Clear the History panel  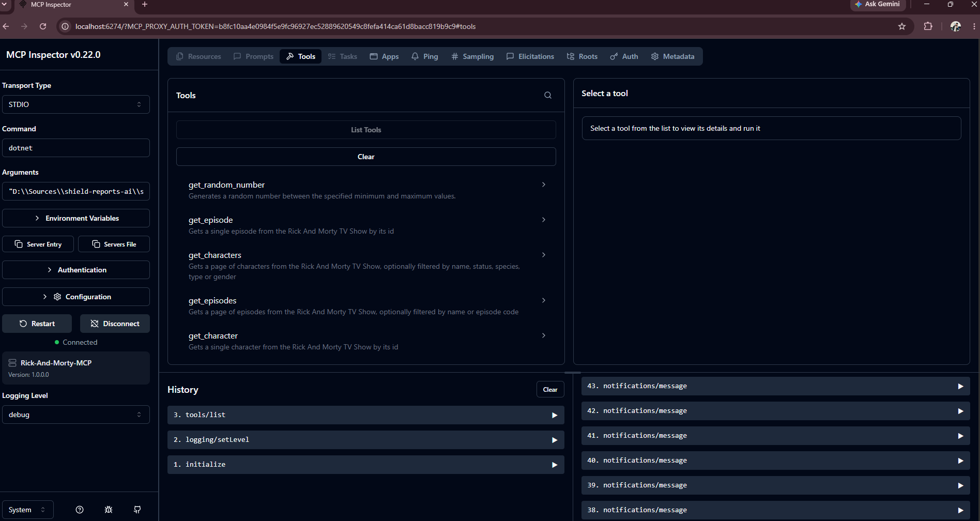(550, 390)
